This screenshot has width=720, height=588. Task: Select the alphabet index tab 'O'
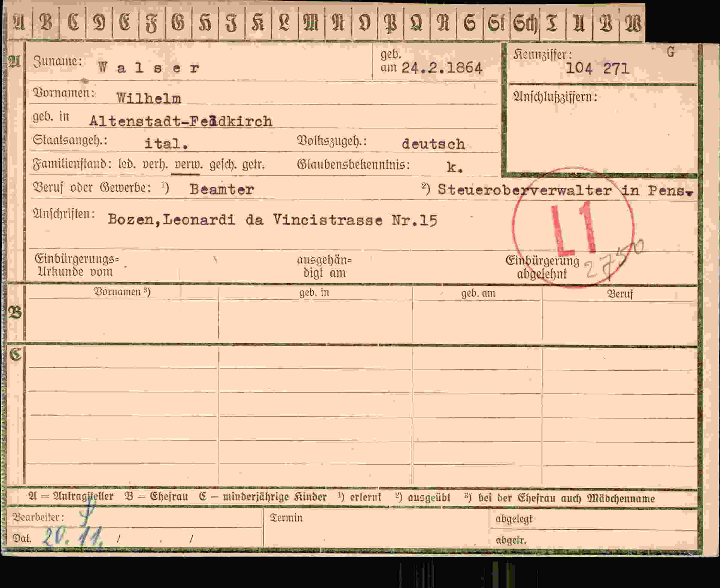point(364,23)
